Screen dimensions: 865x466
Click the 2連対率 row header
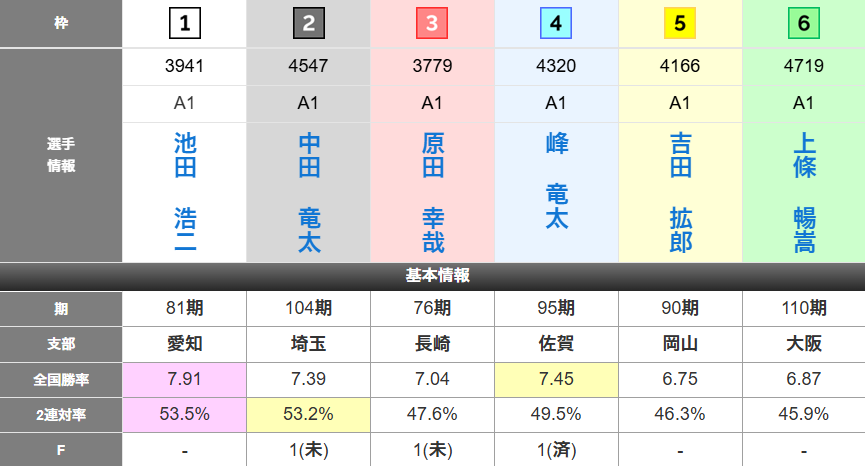pos(61,414)
